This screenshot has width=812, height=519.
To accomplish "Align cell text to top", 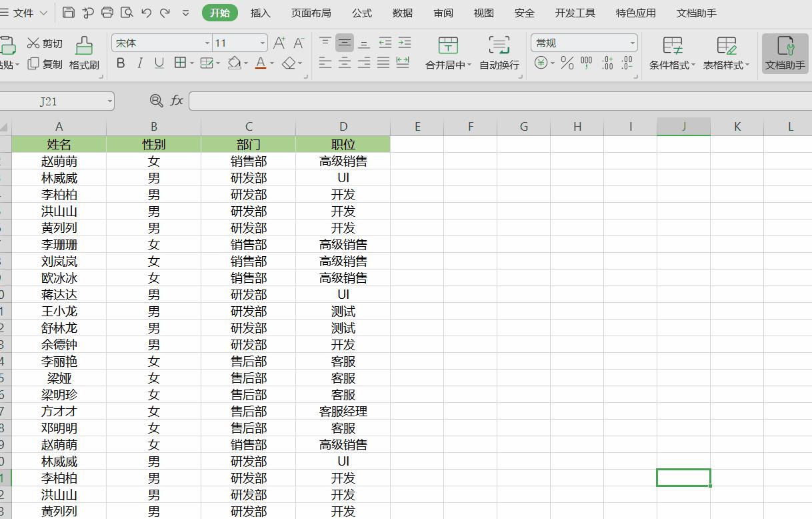I will point(325,43).
